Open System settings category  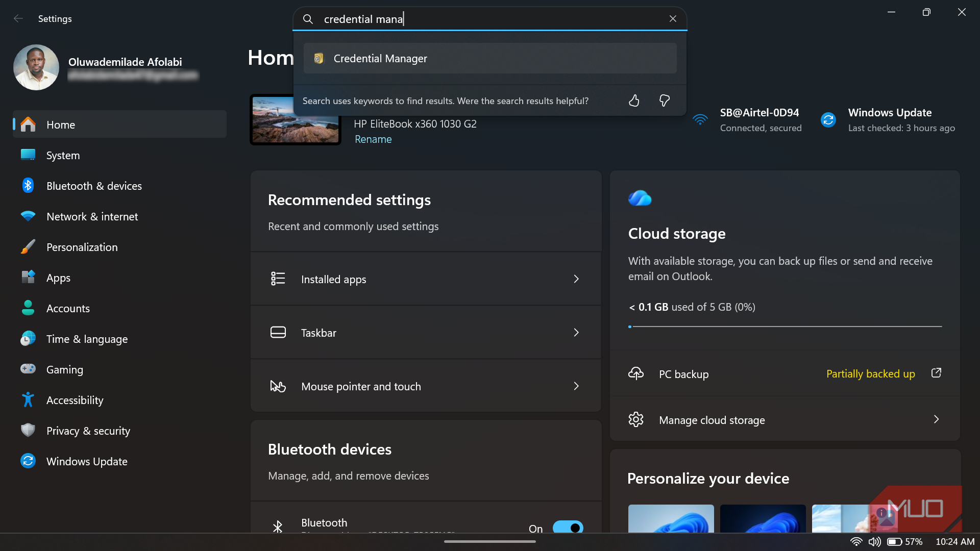119,155
